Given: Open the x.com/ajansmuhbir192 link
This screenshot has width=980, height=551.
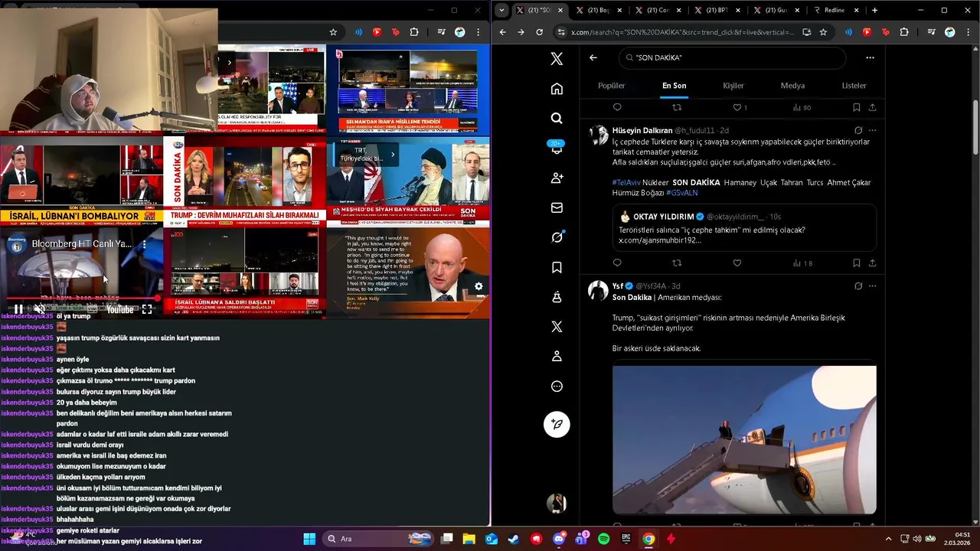Looking at the screenshot, I should (x=659, y=240).
